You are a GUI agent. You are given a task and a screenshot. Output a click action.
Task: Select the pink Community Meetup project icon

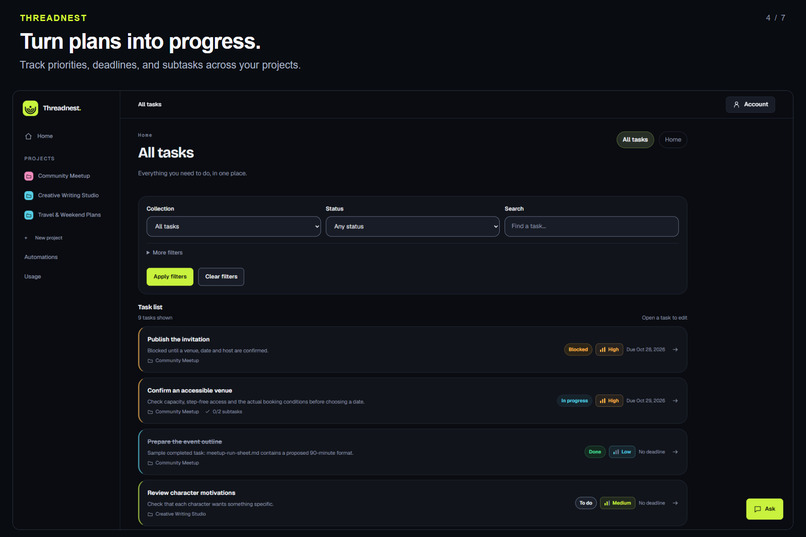coord(29,176)
